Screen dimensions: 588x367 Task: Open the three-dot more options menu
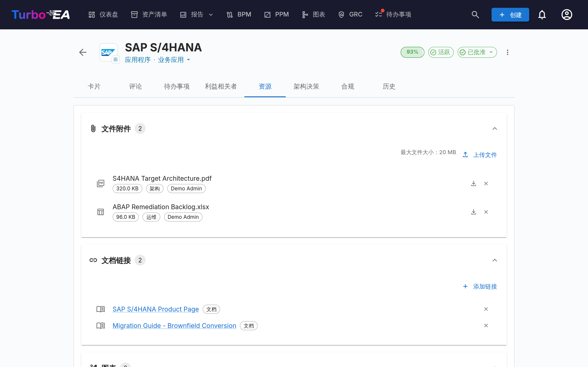pyautogui.click(x=507, y=52)
